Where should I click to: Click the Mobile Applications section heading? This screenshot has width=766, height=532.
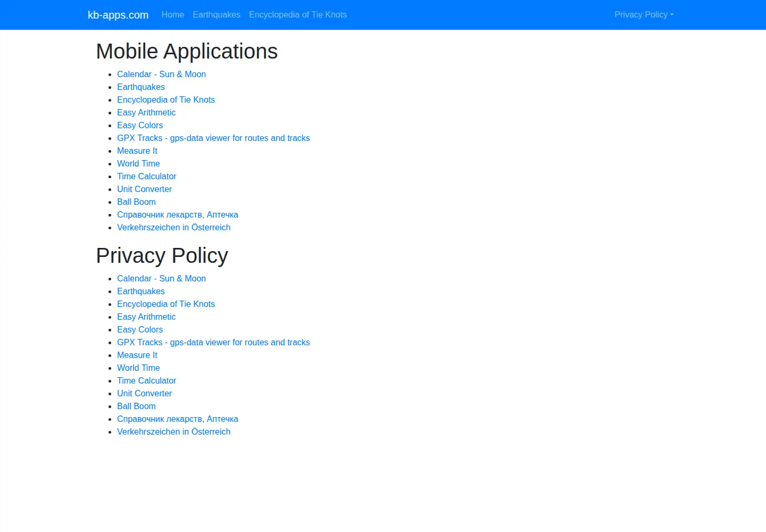187,52
